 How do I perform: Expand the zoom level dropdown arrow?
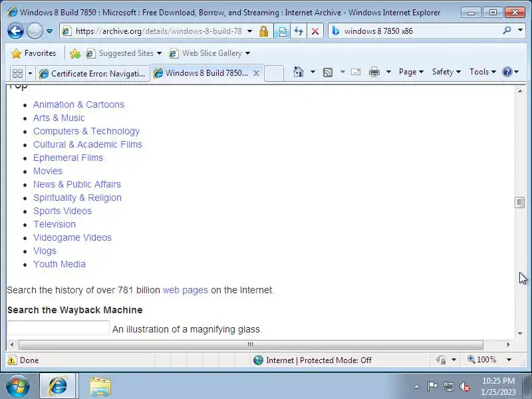509,360
